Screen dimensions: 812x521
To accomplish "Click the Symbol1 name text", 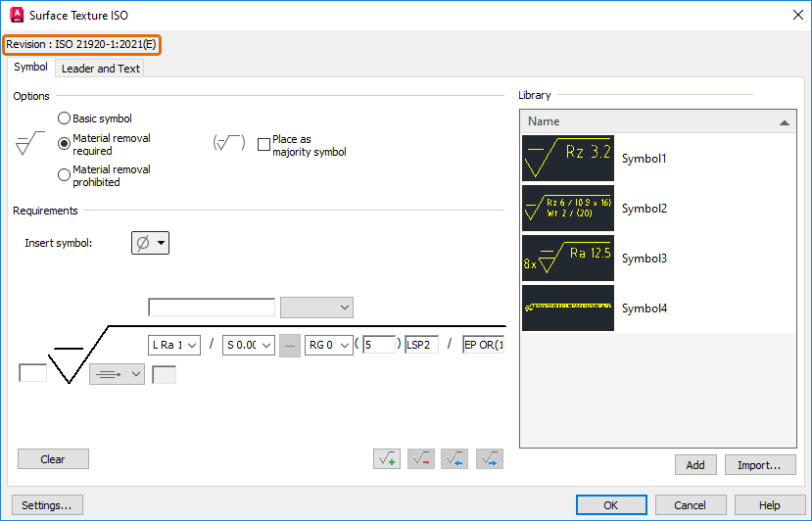I will (644, 159).
